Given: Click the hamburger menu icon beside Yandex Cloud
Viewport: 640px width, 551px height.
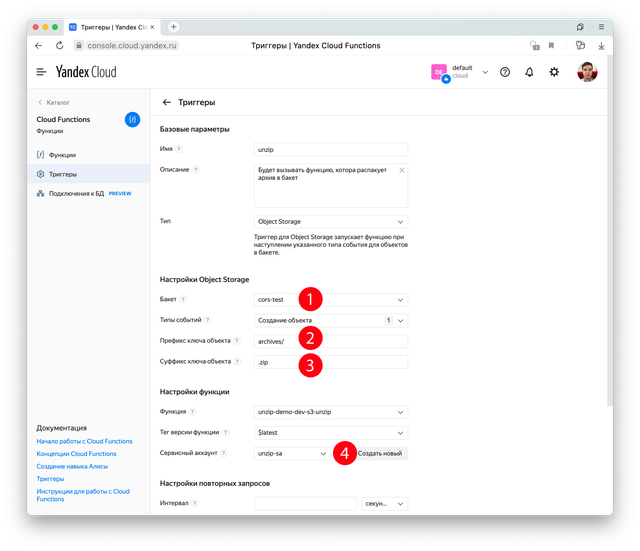Looking at the screenshot, I should point(41,72).
